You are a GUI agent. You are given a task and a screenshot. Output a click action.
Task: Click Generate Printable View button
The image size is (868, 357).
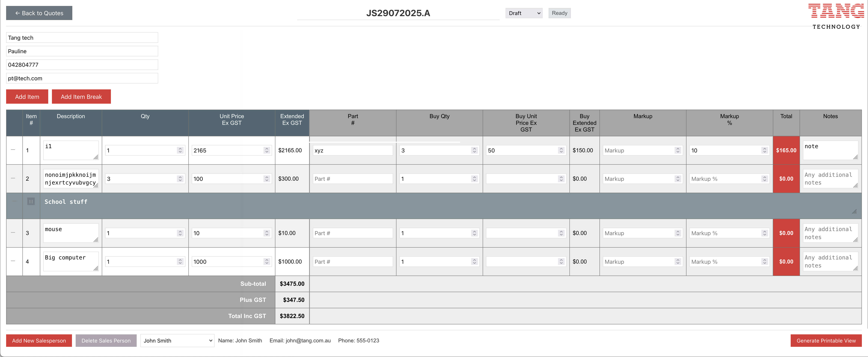(x=826, y=340)
